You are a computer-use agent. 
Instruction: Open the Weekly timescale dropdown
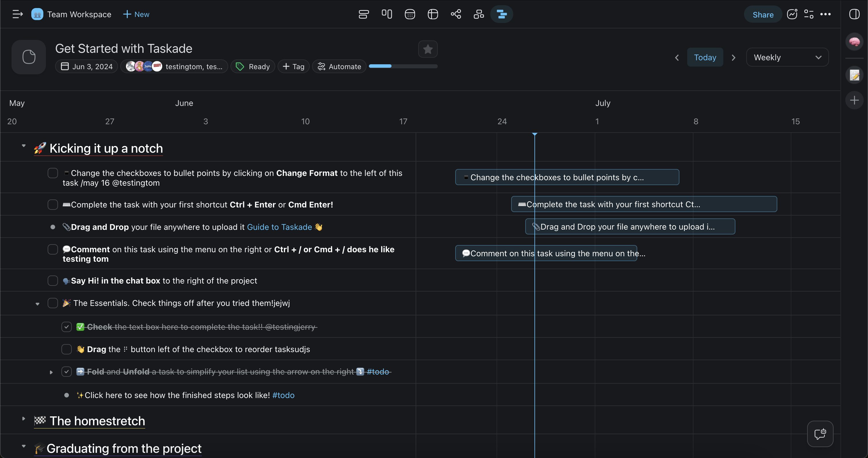click(787, 57)
